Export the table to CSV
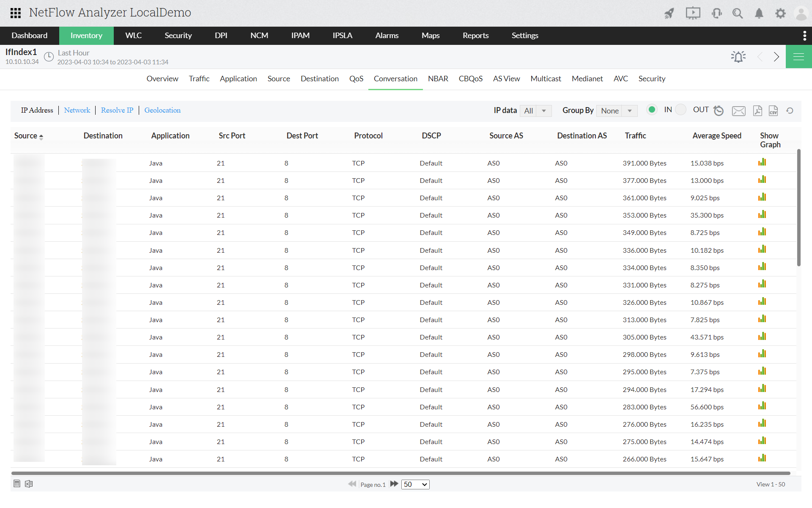This screenshot has width=812, height=508. 773,110
